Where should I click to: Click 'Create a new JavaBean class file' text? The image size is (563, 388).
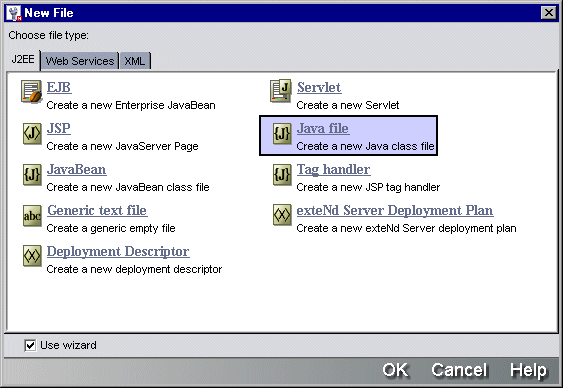click(x=128, y=187)
